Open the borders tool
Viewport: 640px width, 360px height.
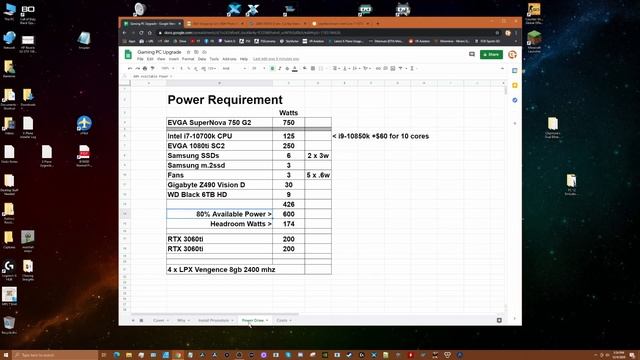pyautogui.click(x=313, y=68)
